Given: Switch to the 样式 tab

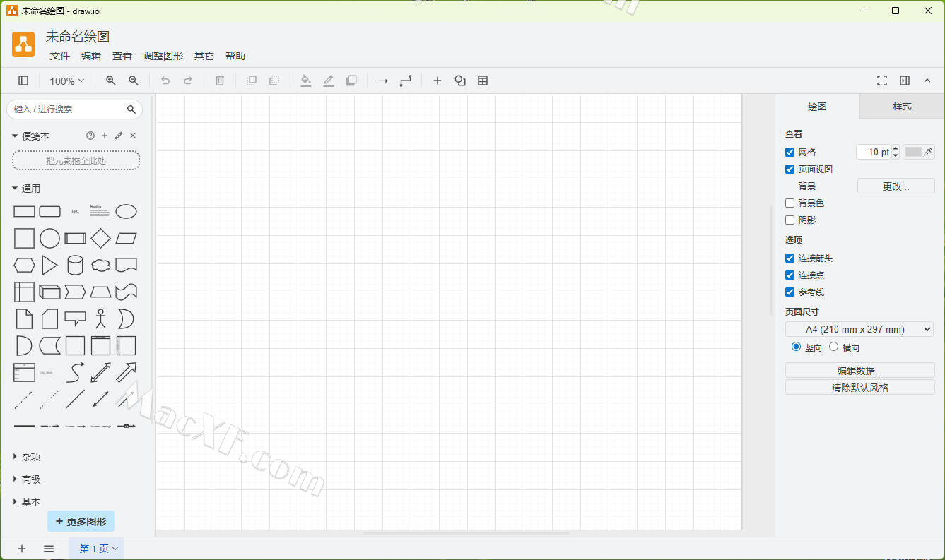Looking at the screenshot, I should (902, 106).
